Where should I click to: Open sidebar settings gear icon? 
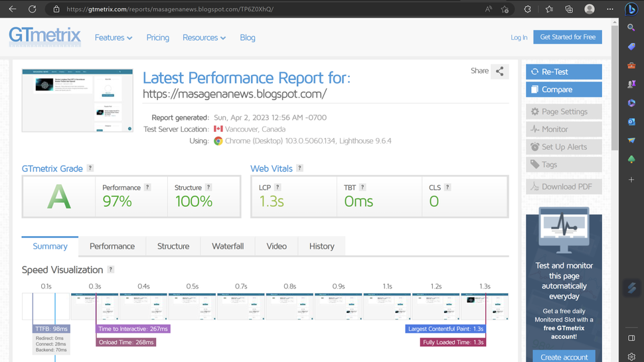tap(631, 356)
